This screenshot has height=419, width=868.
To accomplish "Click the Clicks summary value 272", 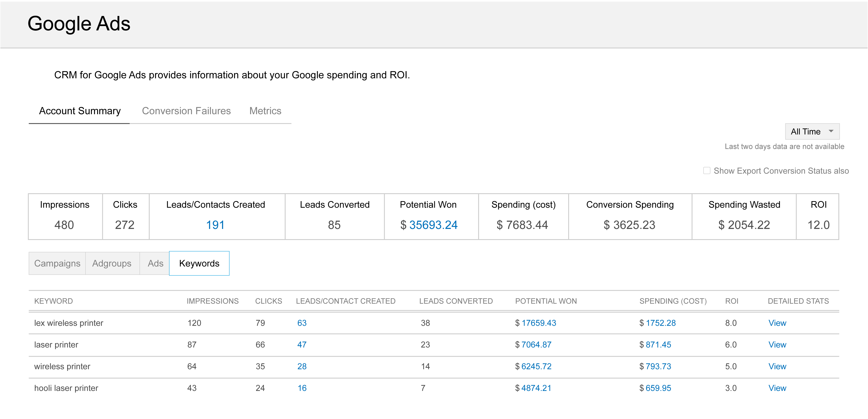I will click(125, 225).
